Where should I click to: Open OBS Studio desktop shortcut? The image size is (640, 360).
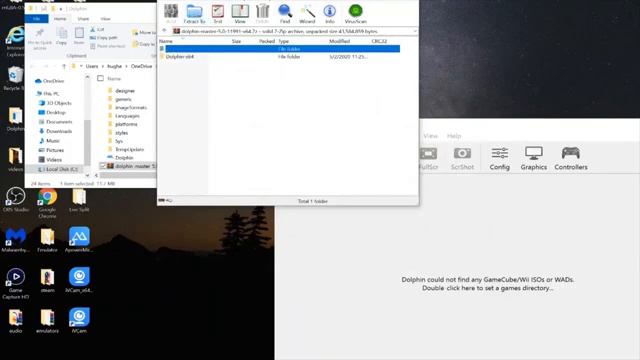[x=16, y=200]
